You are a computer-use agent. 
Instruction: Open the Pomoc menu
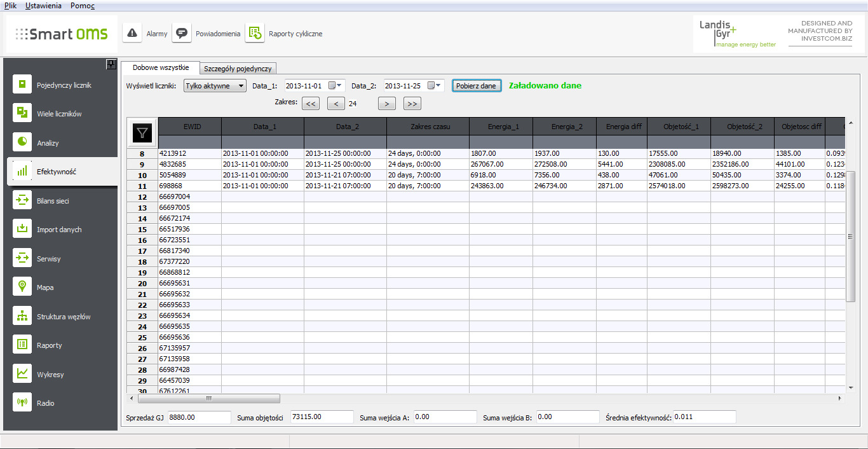83,6
